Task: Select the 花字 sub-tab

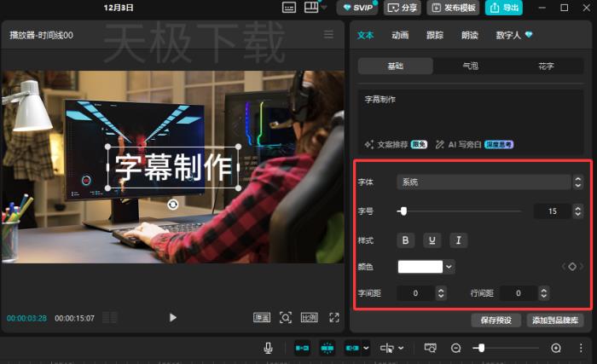Action: pyautogui.click(x=546, y=66)
